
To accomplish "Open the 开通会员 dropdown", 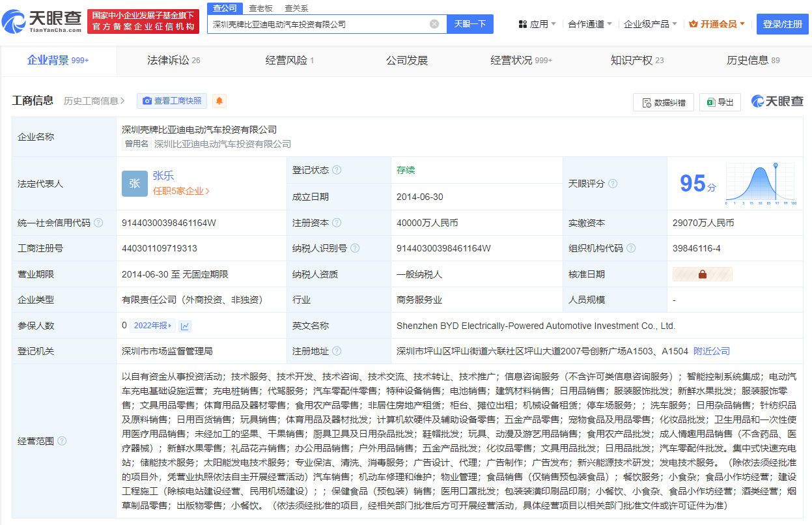I will tap(717, 24).
